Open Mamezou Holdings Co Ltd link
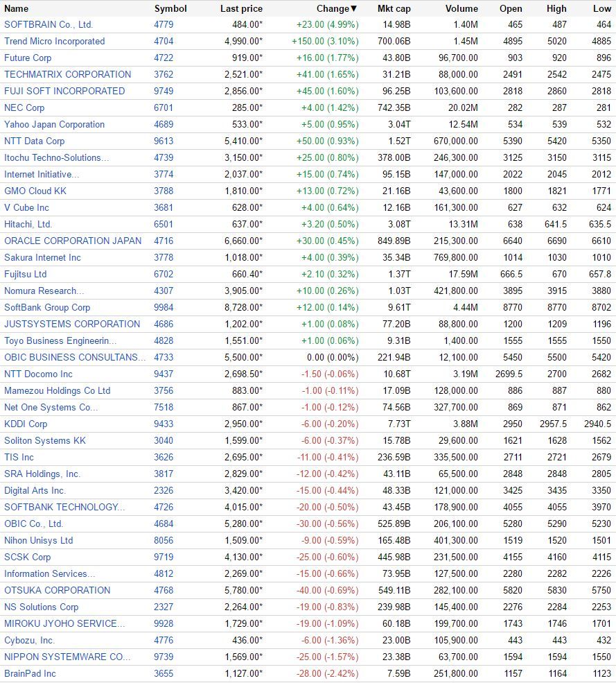Viewport: 616px width, 683px height. point(57,390)
